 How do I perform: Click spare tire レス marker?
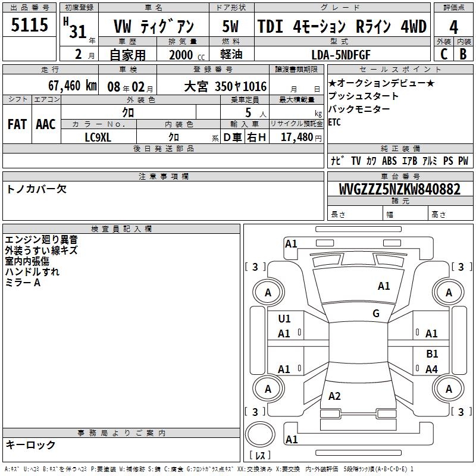click(x=260, y=455)
